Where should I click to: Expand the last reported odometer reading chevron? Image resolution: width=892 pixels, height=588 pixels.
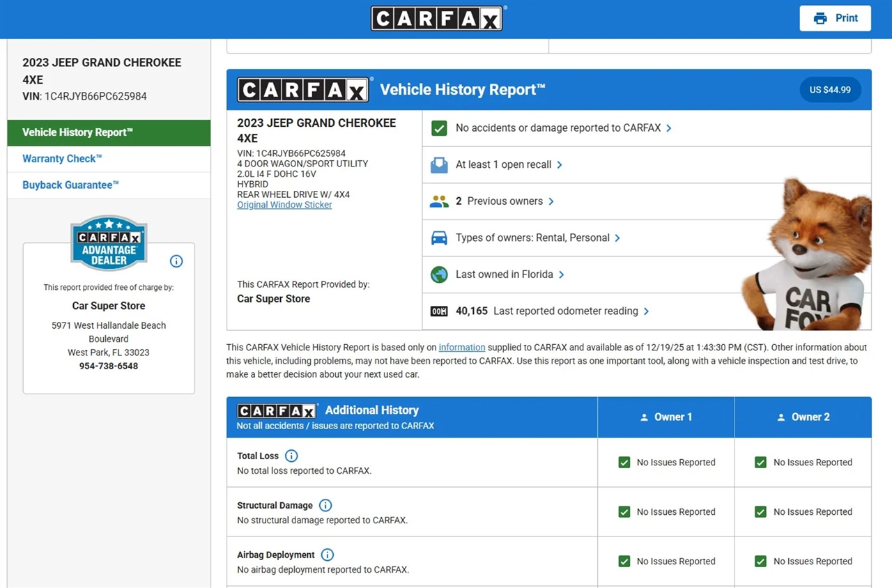[x=647, y=311]
